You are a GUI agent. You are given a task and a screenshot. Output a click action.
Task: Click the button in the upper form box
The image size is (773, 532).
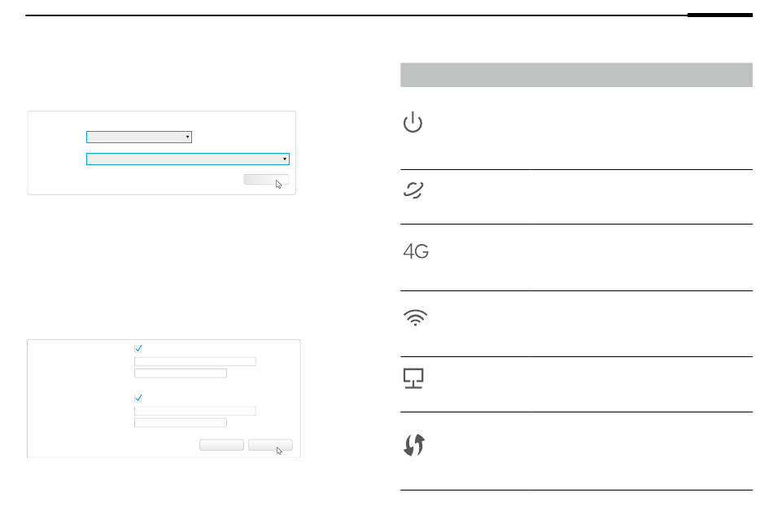point(265,180)
